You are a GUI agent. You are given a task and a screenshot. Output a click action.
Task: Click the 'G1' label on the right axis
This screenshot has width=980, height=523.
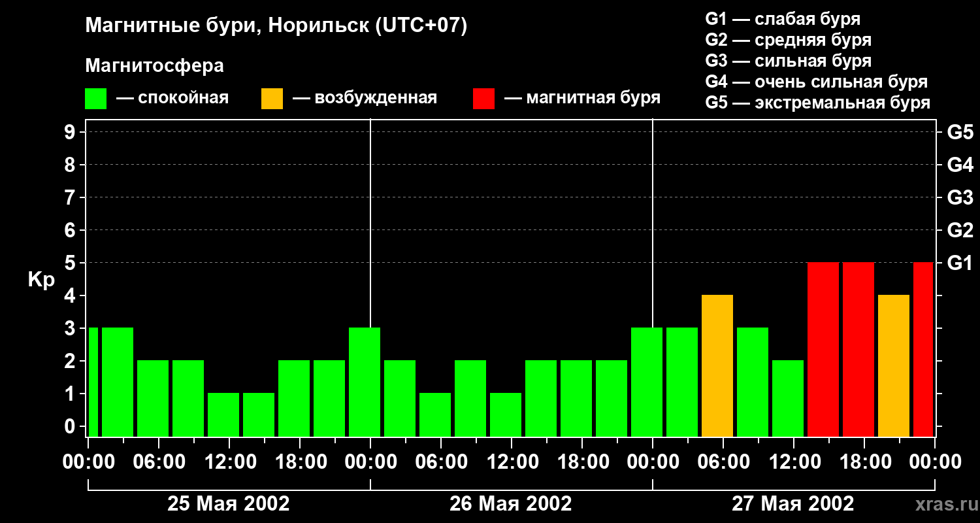[x=960, y=263]
